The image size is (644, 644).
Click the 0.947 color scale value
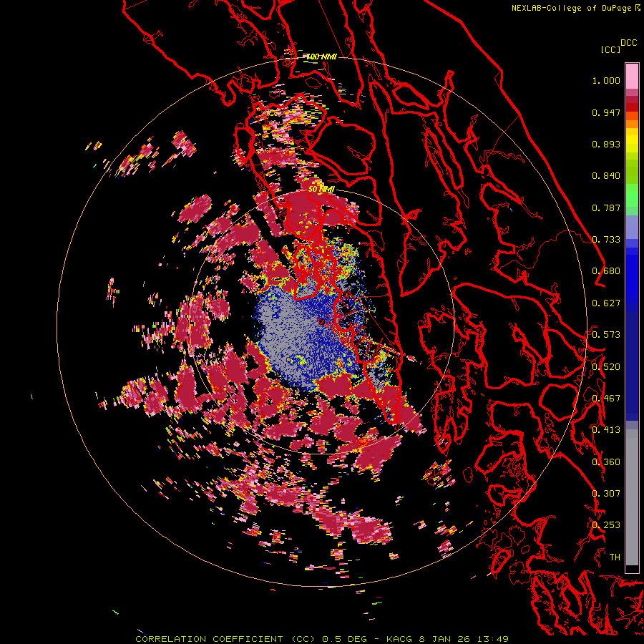(x=606, y=112)
